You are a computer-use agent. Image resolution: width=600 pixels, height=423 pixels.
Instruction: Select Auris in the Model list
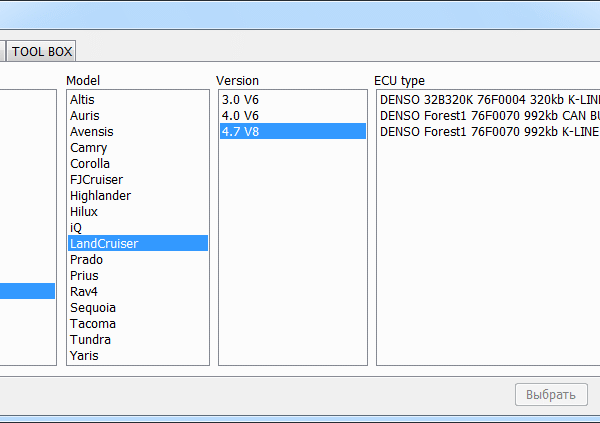point(138,116)
